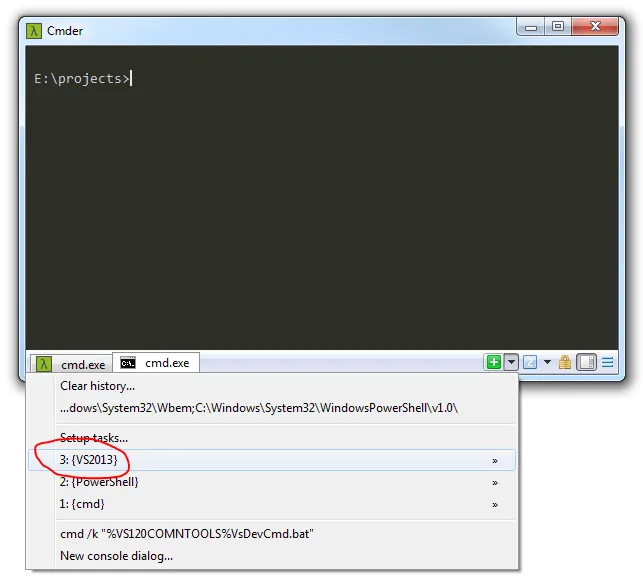Switch to the first cmd.exe tab with lambda icon
The image size is (643, 576).
click(70, 364)
